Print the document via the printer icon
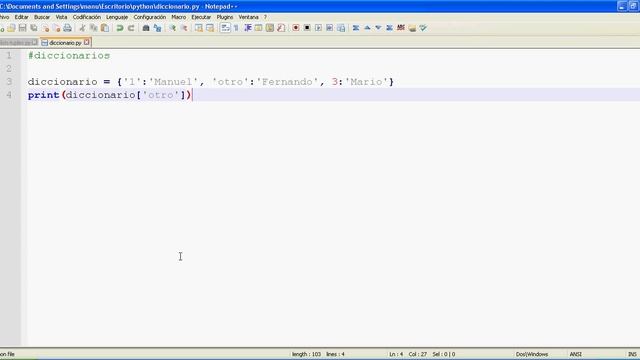 tap(67, 28)
